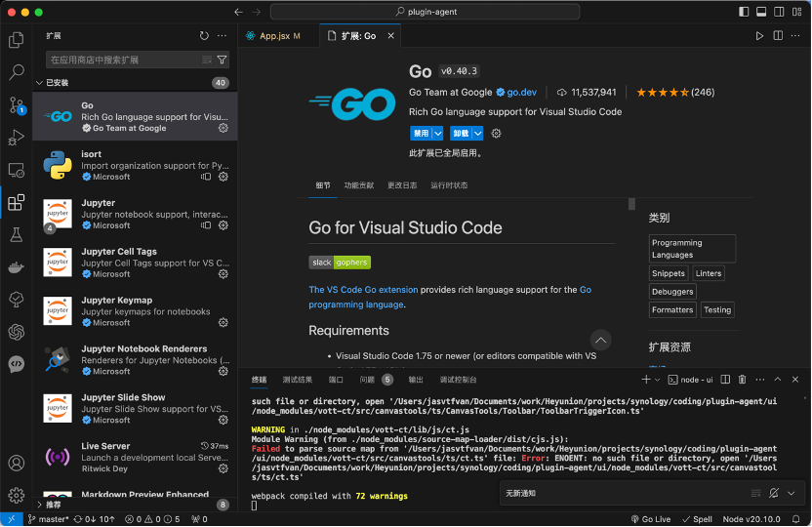Open manage gear for Live Server extension
Viewport: 812px width, 527px height.
[x=223, y=468]
